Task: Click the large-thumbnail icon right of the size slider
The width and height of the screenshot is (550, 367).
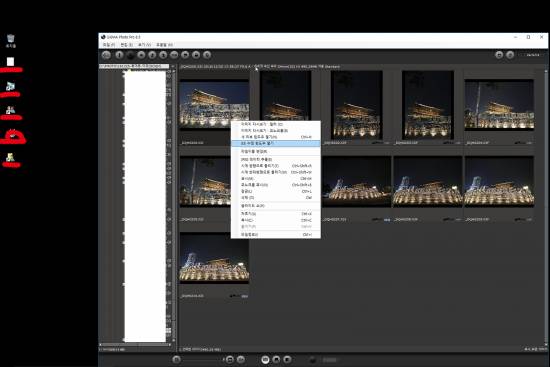Action: coord(230,359)
